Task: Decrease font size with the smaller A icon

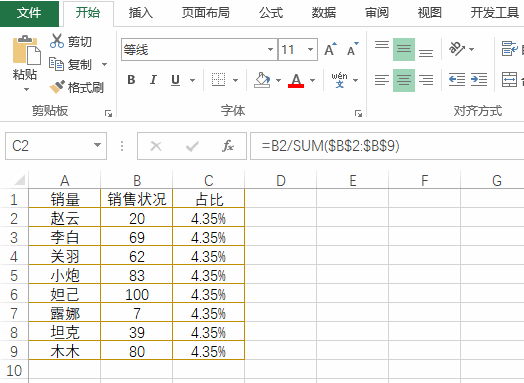Action: [x=352, y=50]
